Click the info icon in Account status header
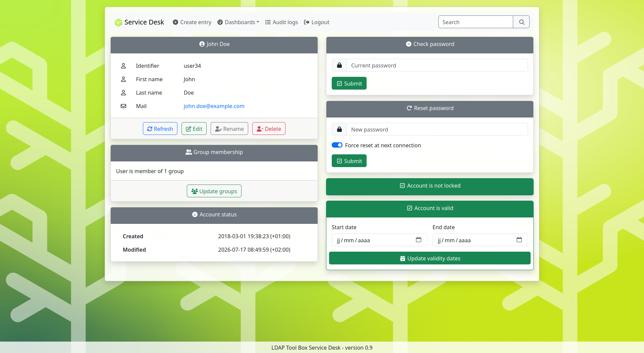644x353 pixels. tap(195, 214)
